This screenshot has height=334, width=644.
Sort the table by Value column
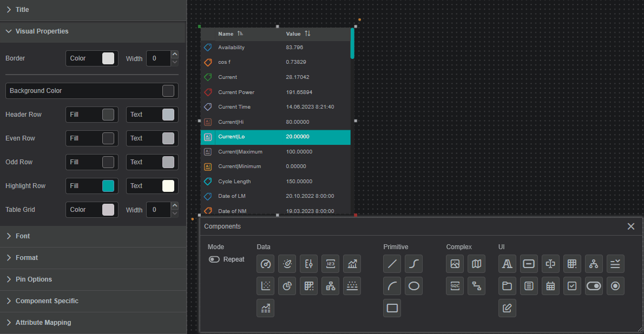(307, 34)
